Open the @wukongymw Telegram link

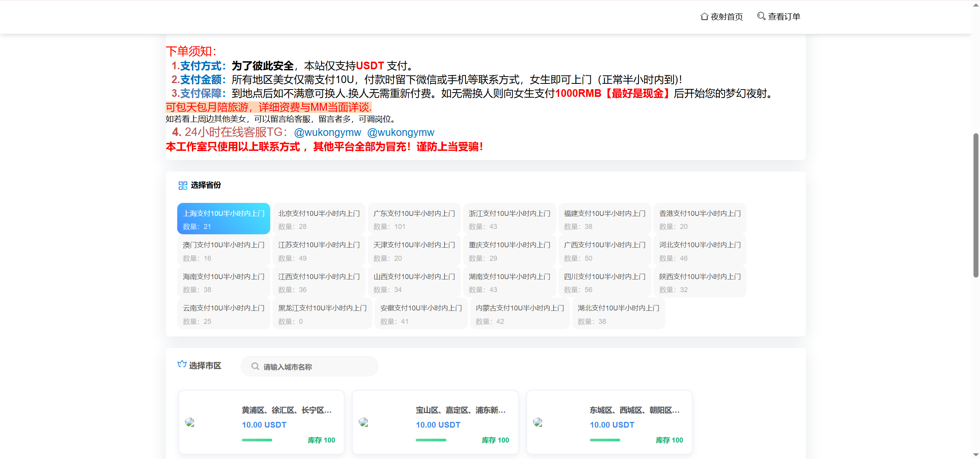point(327,132)
